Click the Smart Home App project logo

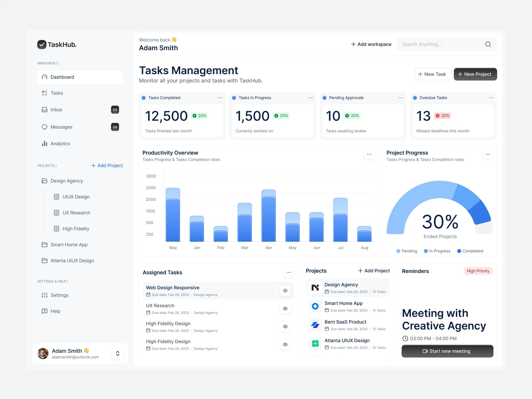click(315, 306)
